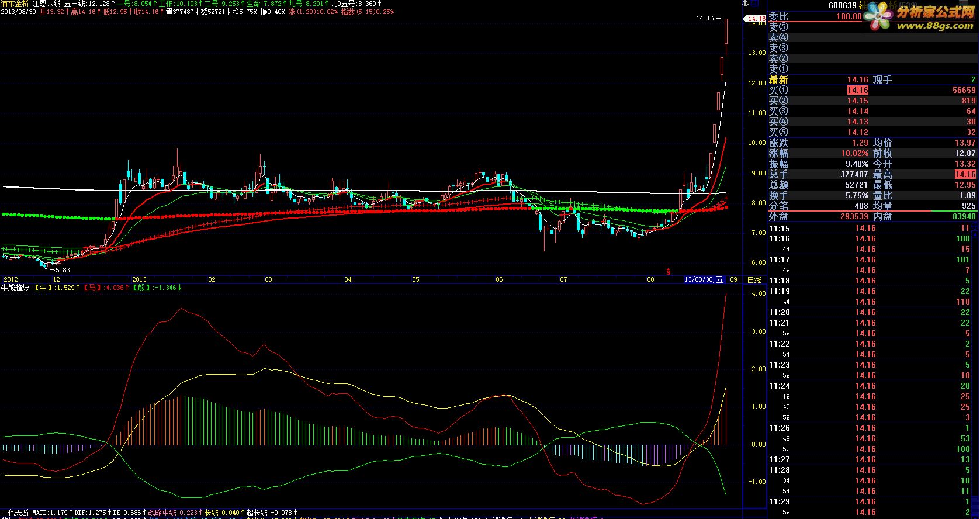Screen dimensions: 980x519
Task: Click the 量比 value 1.89
Action: [968, 195]
